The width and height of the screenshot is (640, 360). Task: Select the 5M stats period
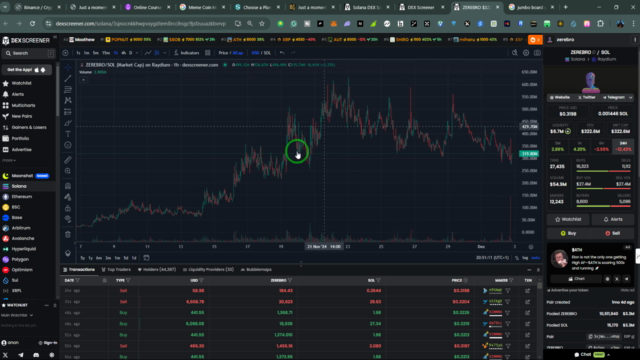[558, 146]
